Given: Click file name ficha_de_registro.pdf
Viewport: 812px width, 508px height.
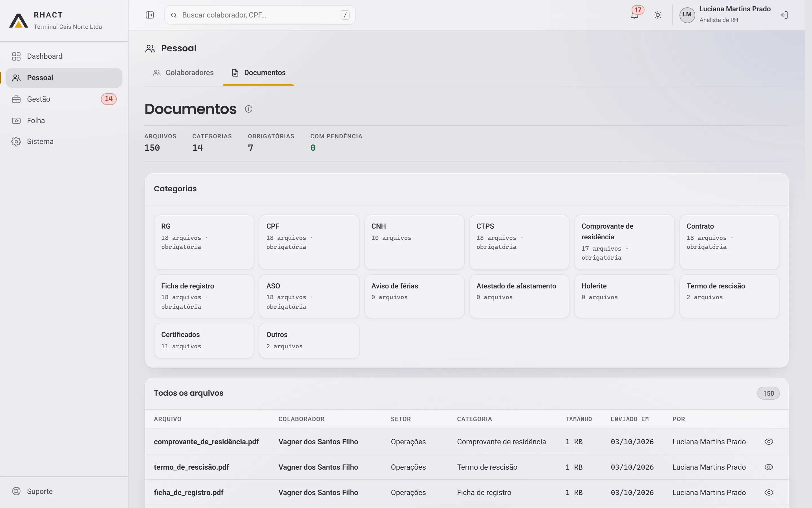Looking at the screenshot, I should coord(189,492).
